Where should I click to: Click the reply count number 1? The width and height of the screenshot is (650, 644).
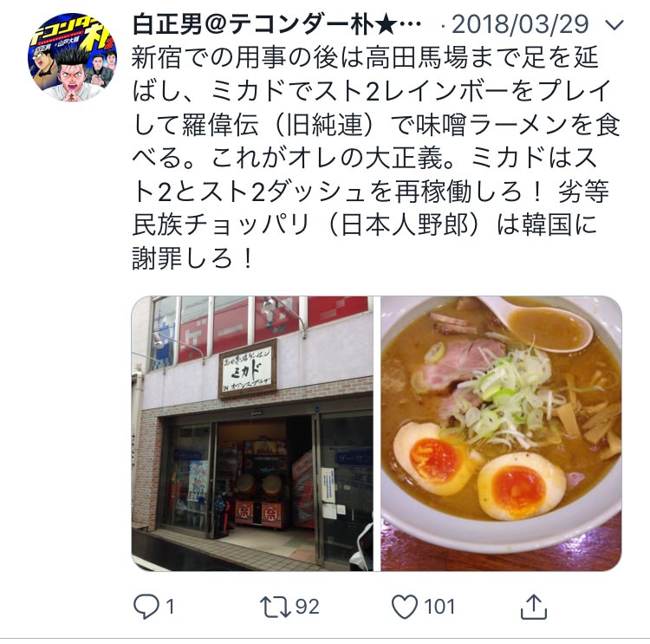pos(170,607)
